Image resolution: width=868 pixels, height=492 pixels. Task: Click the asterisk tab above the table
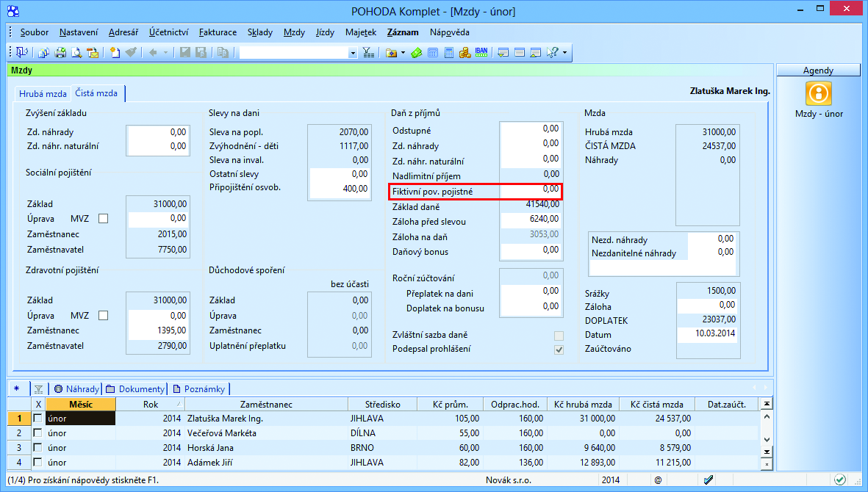tap(17, 388)
